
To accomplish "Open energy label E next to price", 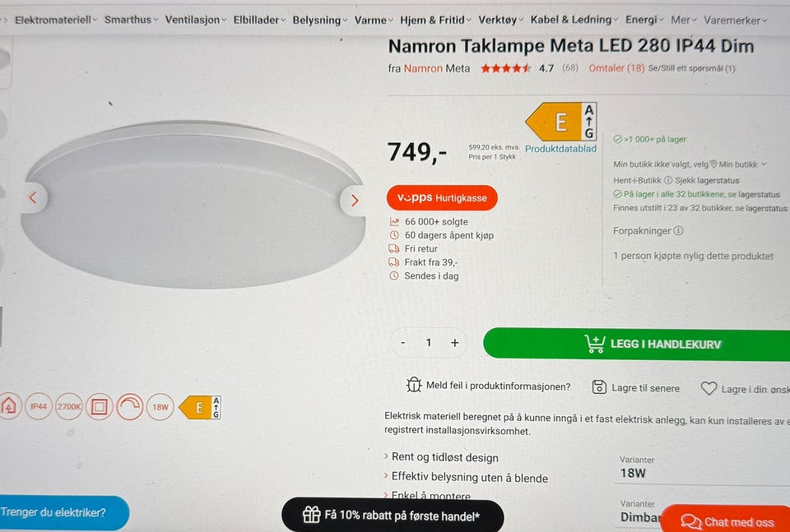I will tap(561, 122).
